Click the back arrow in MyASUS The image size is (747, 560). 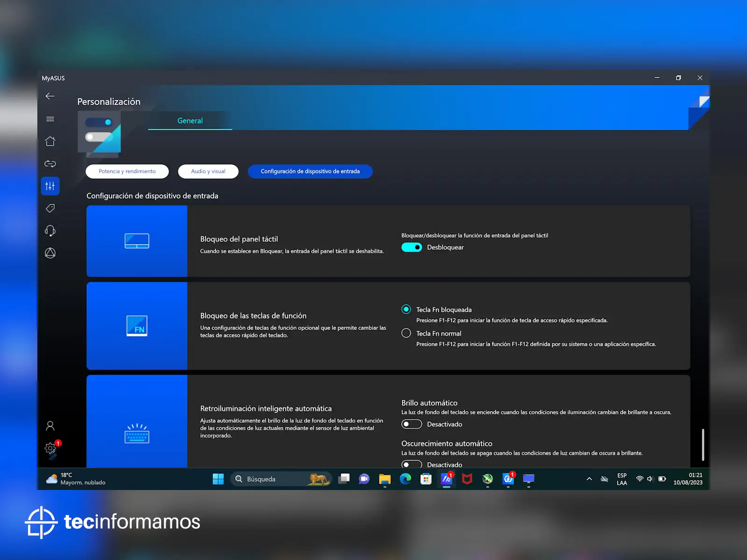pos(50,96)
